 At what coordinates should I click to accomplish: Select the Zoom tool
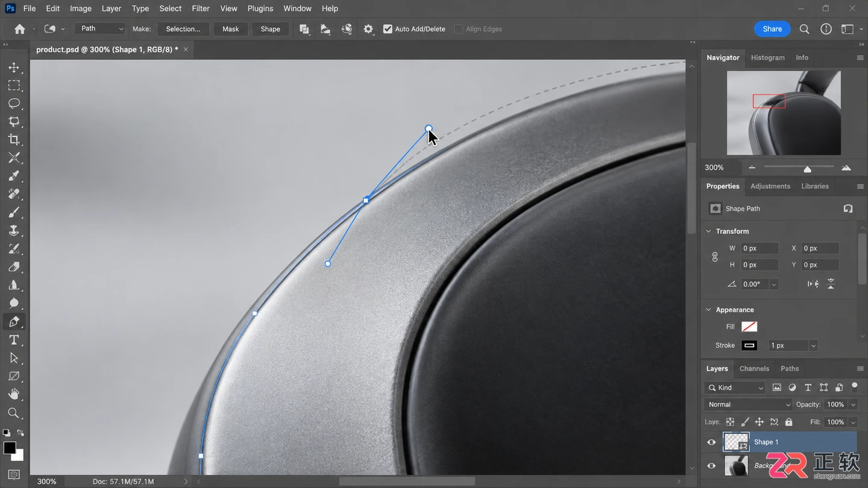[x=14, y=413]
